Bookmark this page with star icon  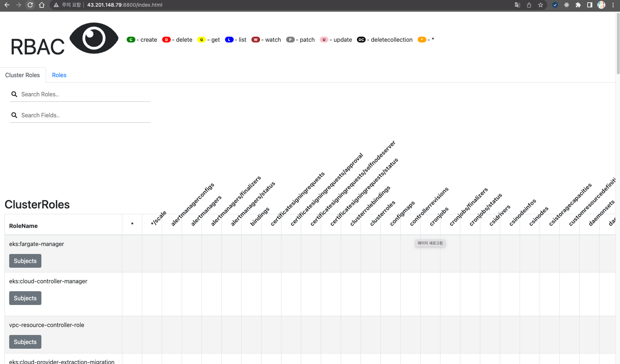point(541,5)
